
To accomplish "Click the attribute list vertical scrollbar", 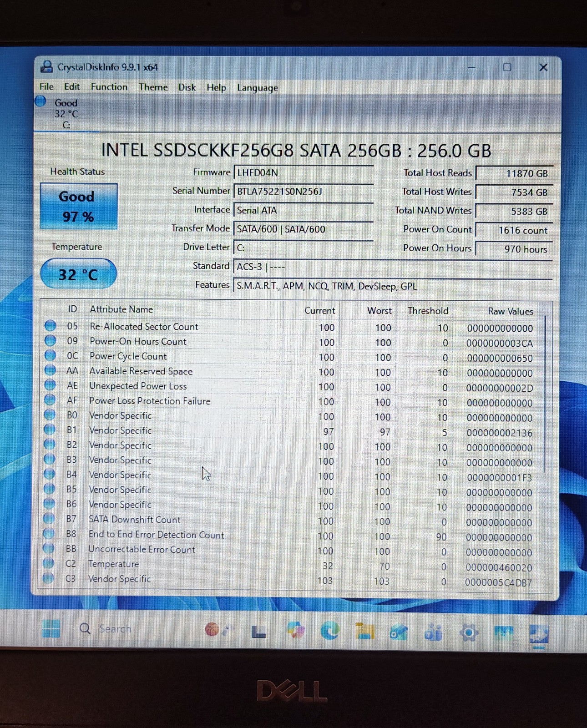I will (x=545, y=394).
